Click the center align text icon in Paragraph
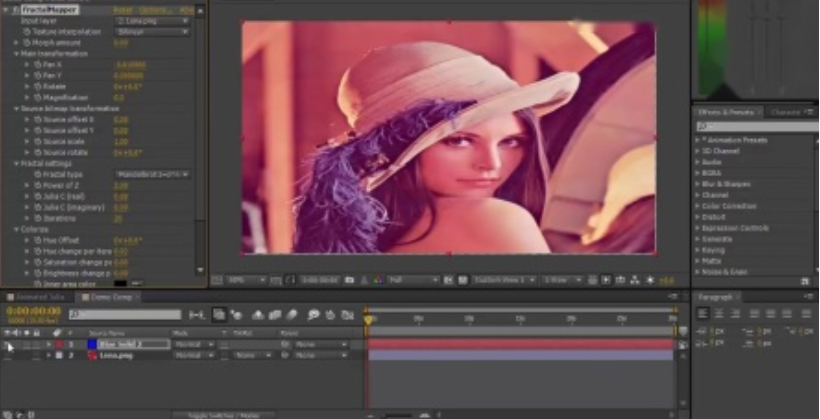This screenshot has width=820, height=419. (719, 313)
